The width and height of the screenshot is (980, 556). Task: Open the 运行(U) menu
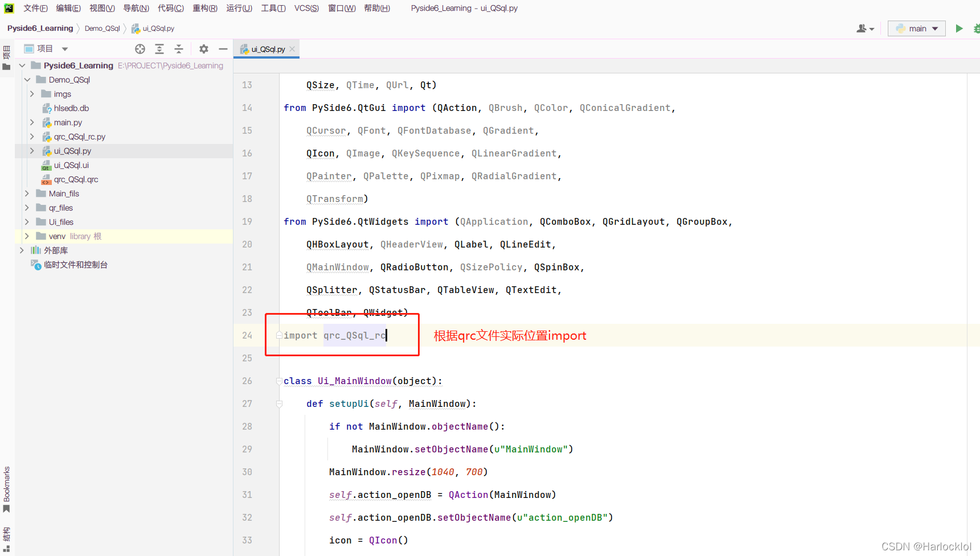pos(239,8)
